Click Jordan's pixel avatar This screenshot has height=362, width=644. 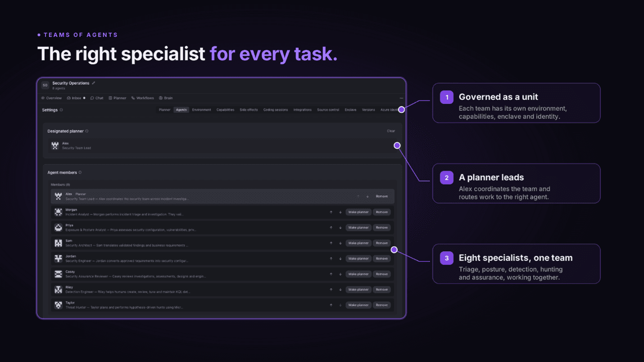58,258
